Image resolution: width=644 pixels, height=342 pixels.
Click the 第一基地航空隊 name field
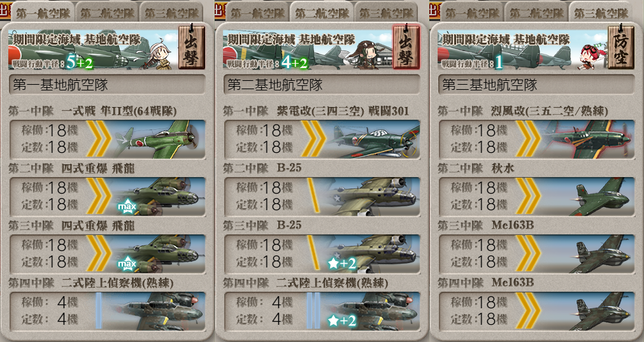pyautogui.click(x=107, y=85)
